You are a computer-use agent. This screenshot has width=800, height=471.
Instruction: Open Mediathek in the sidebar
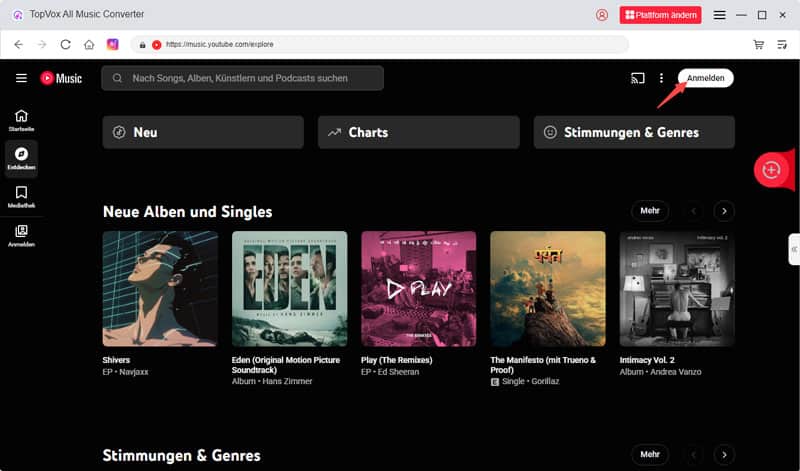[x=21, y=197]
